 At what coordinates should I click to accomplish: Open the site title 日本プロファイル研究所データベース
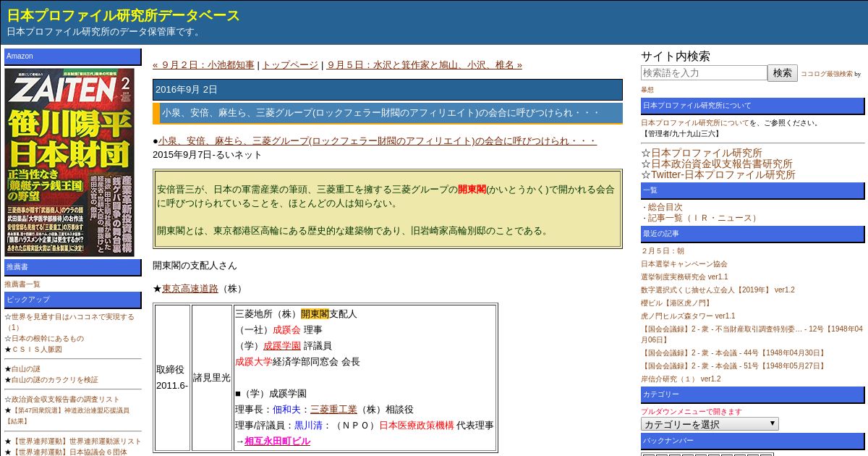(124, 15)
